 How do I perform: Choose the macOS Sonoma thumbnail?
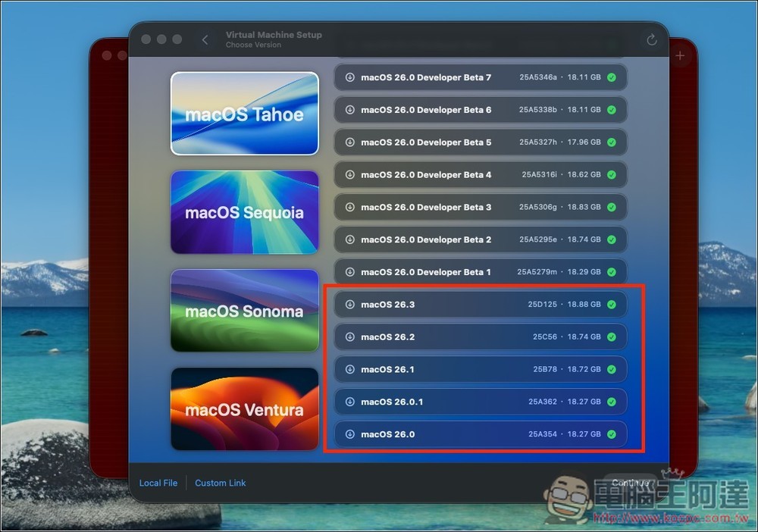click(x=245, y=311)
